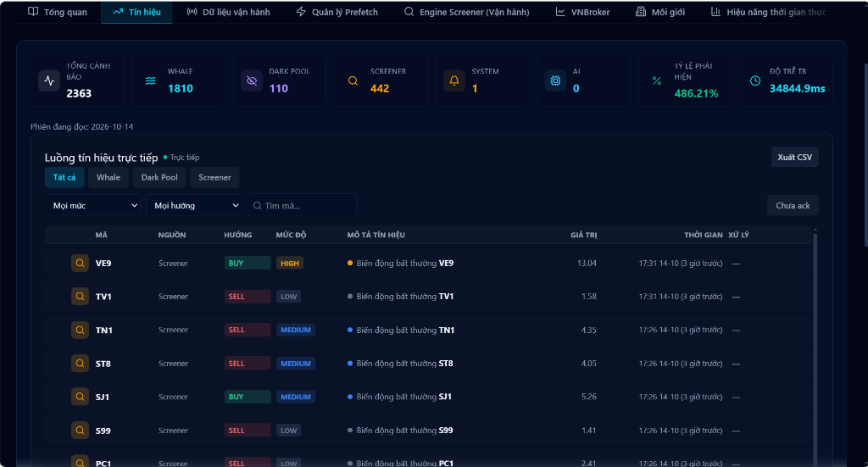Click the clock icon in Độ trễ TB card
This screenshot has height=467, width=868.
(x=755, y=81)
